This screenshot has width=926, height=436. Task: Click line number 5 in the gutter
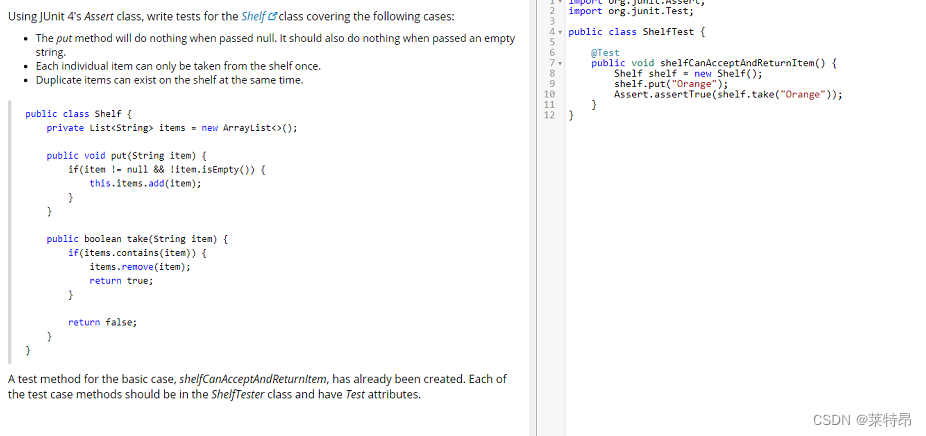550,42
